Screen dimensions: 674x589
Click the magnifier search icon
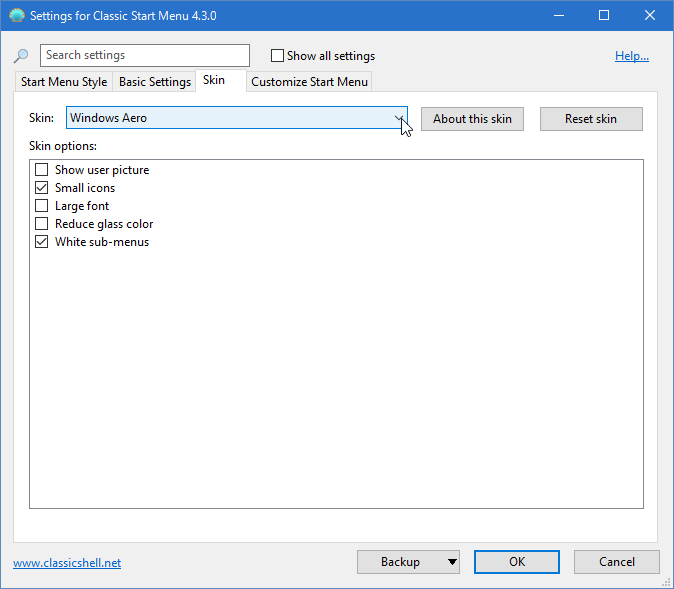[x=22, y=57]
